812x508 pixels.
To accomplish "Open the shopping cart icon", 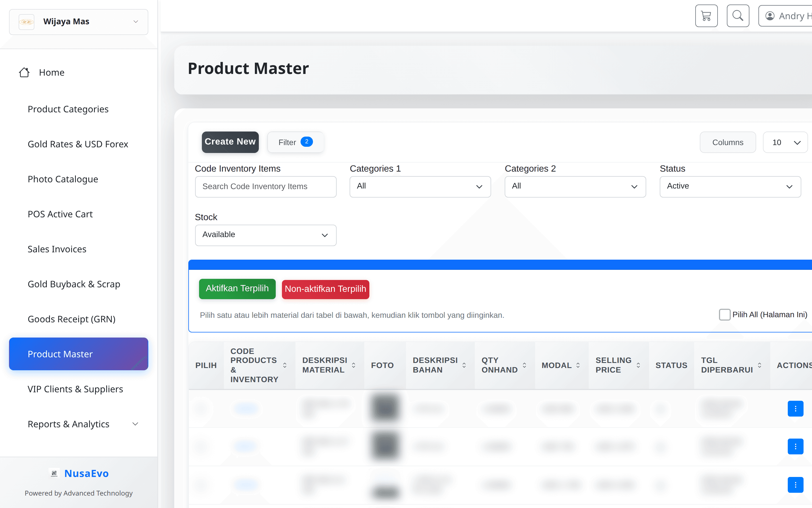I will click(706, 16).
